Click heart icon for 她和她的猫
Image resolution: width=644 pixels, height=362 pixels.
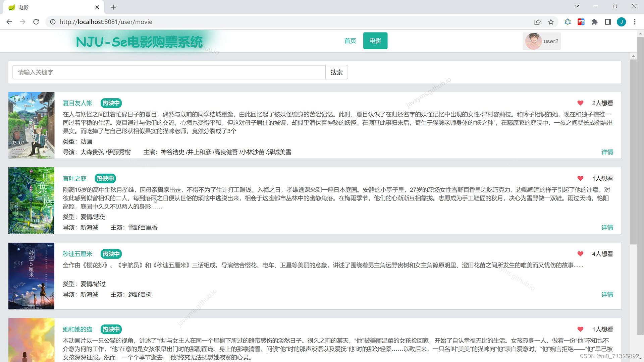click(580, 329)
